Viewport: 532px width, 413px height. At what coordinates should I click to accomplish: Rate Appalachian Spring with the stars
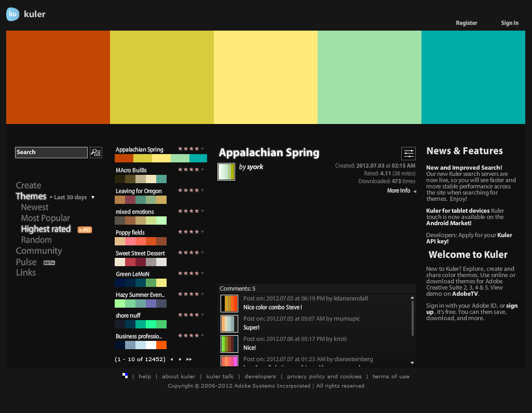coord(192,149)
